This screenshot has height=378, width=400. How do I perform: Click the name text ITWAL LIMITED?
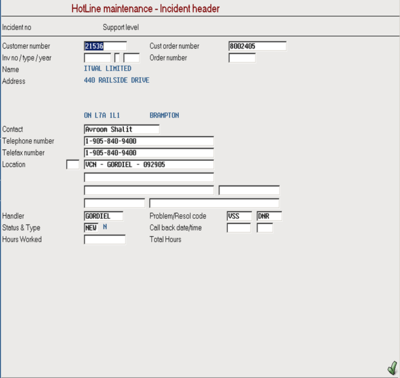108,68
